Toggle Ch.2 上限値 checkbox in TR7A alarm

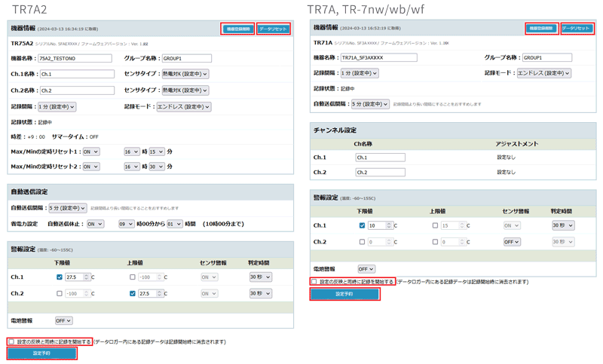point(435,242)
